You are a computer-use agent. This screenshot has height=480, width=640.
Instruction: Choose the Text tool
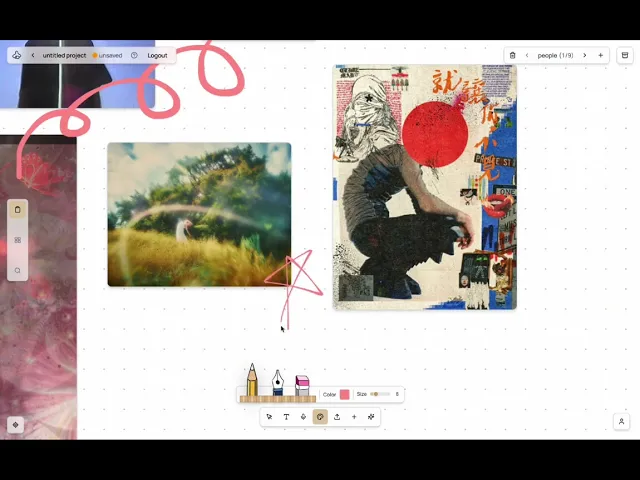(x=286, y=417)
